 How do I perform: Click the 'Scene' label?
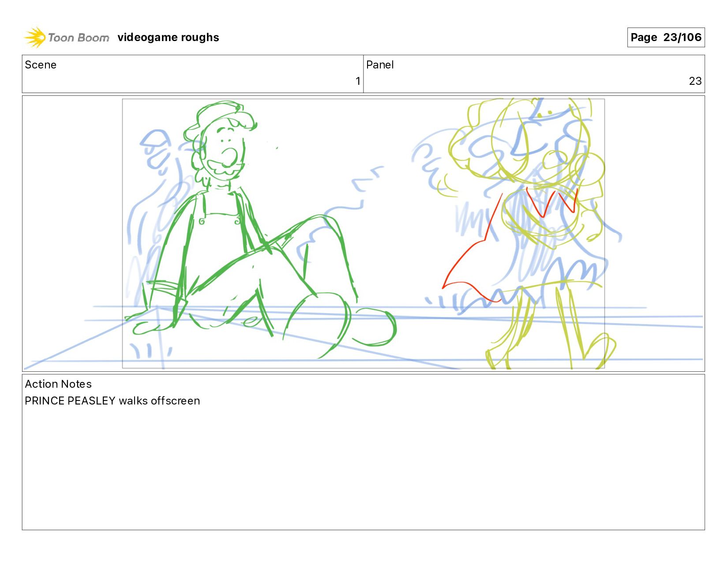point(41,65)
